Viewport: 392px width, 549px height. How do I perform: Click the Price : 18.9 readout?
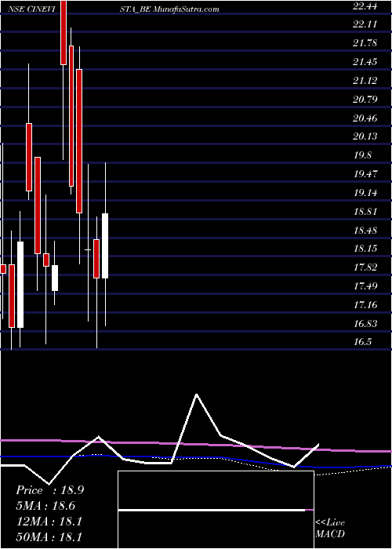[49, 490]
